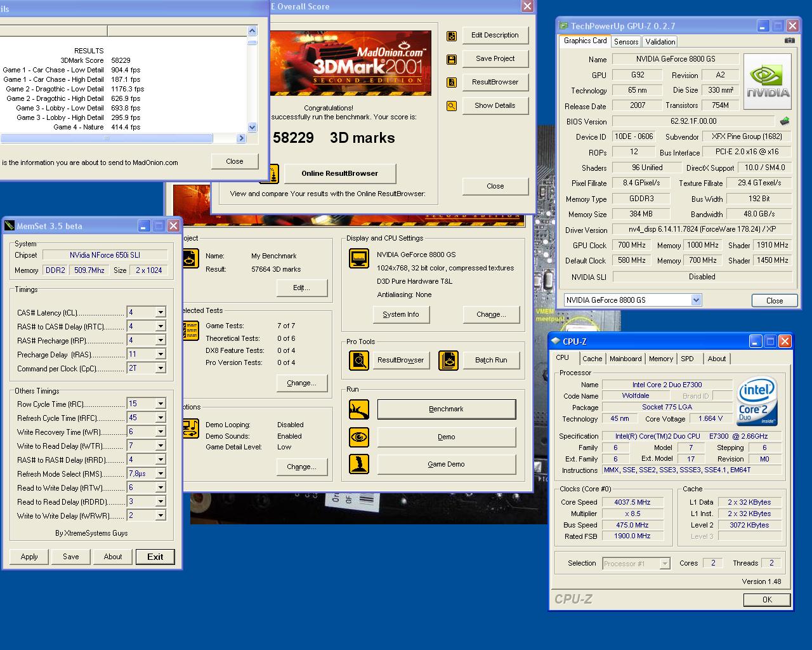Open the CPU-Z About tab
The image size is (812, 650).
[717, 359]
